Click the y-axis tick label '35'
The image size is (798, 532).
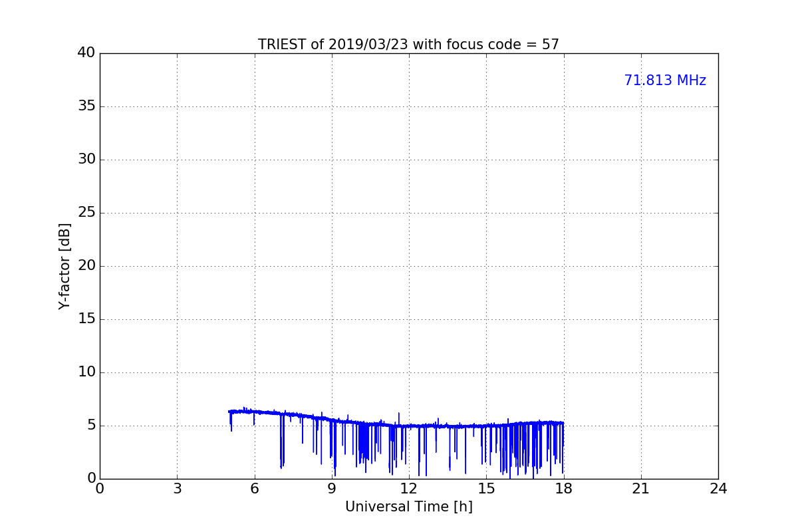tap(86, 106)
